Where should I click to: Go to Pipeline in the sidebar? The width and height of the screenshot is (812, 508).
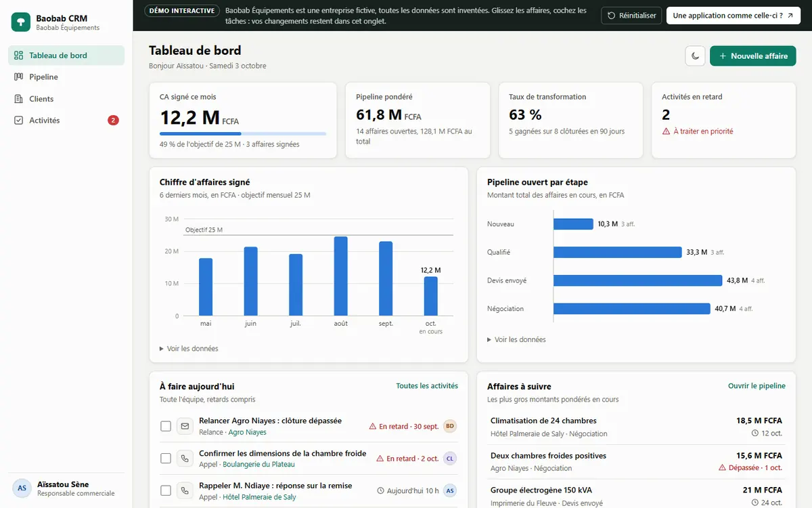click(x=66, y=77)
